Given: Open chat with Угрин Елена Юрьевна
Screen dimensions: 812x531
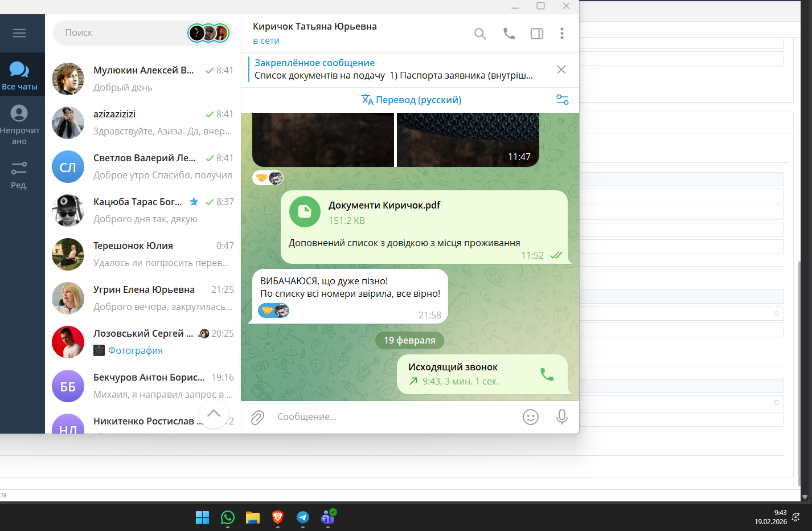Looking at the screenshot, I should click(143, 298).
